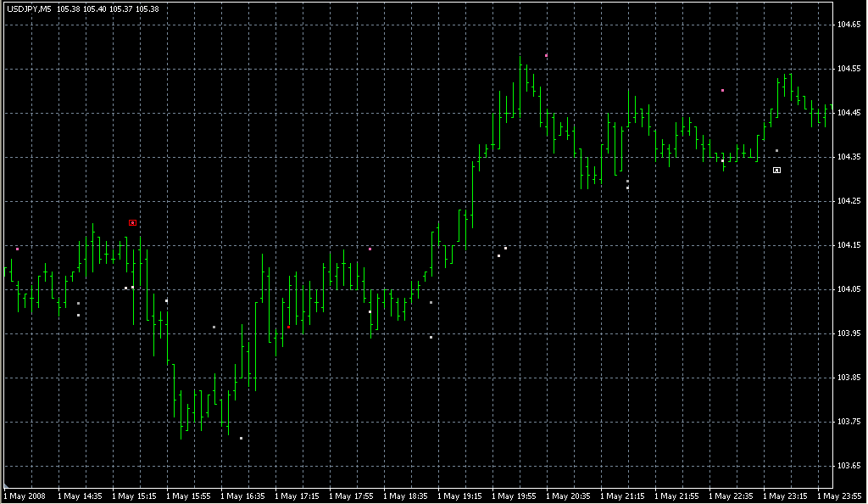Click the 1 May 20:35 time label
This screenshot has height=504, width=868.
point(568,496)
